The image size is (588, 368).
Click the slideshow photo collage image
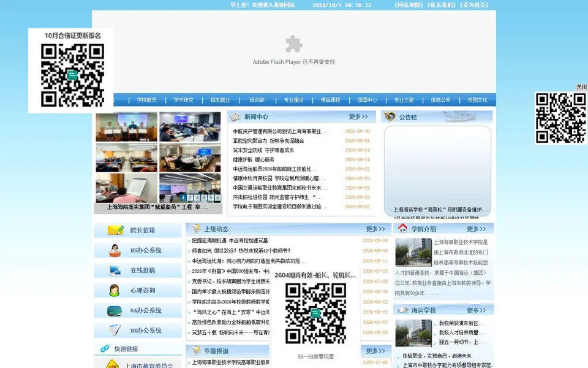tap(158, 157)
